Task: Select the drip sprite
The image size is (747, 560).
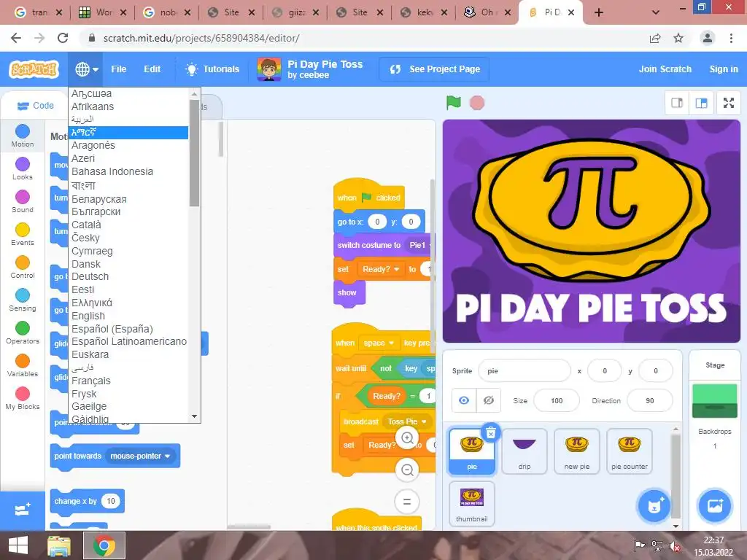Action: pyautogui.click(x=524, y=451)
